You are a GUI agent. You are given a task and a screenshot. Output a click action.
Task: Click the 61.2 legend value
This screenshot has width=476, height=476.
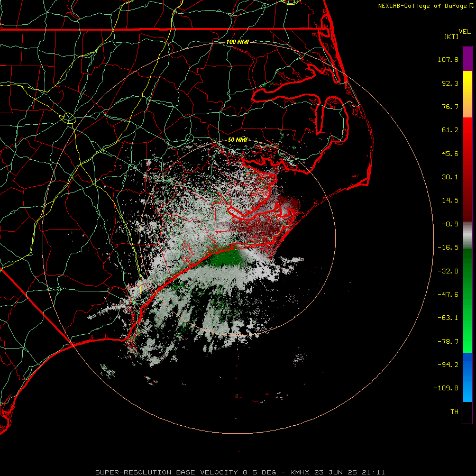(450, 130)
